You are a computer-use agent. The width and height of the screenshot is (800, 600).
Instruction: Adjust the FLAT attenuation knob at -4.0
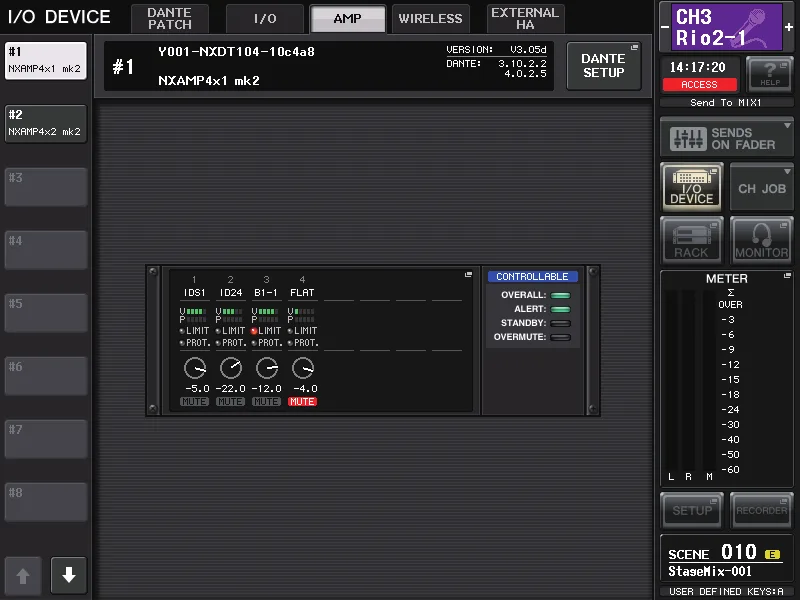(x=303, y=368)
